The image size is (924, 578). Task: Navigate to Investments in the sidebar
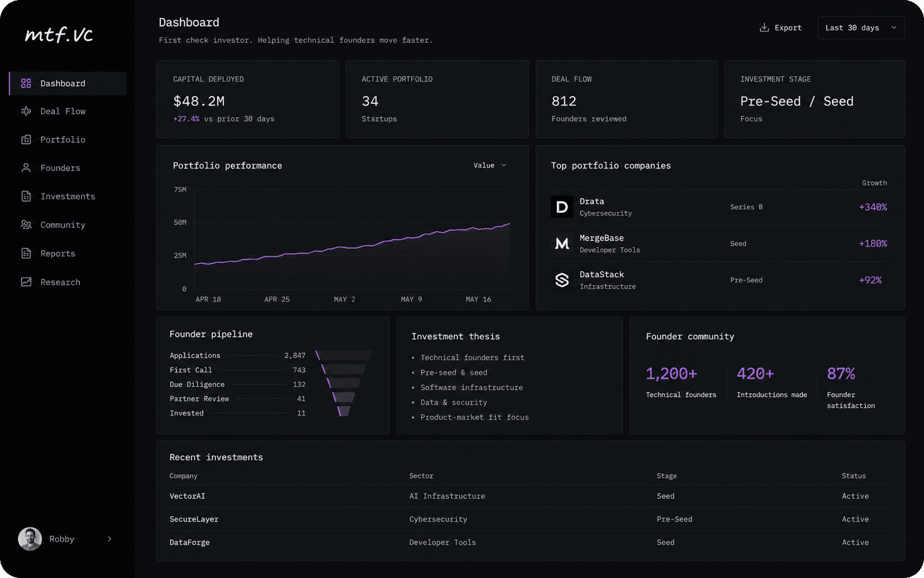pyautogui.click(x=68, y=196)
